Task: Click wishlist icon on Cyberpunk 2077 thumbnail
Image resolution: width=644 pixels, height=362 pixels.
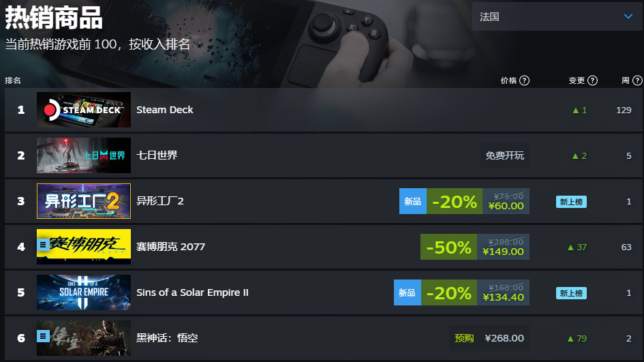Action: [43, 245]
